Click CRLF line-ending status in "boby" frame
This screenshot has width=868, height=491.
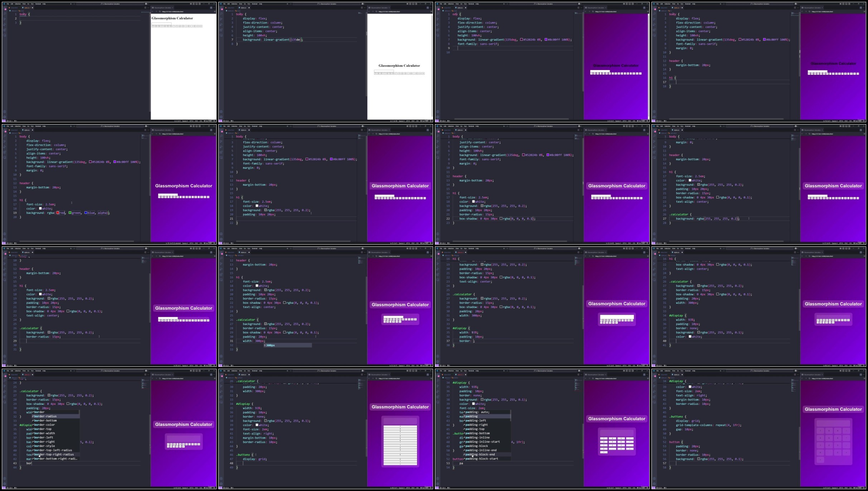coord(197,121)
